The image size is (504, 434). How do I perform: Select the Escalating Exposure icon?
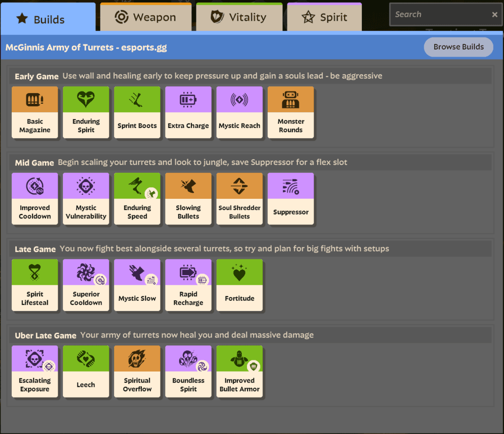click(x=34, y=358)
